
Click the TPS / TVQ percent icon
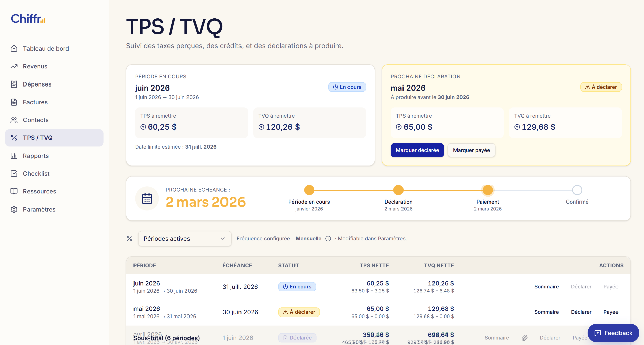tap(14, 138)
